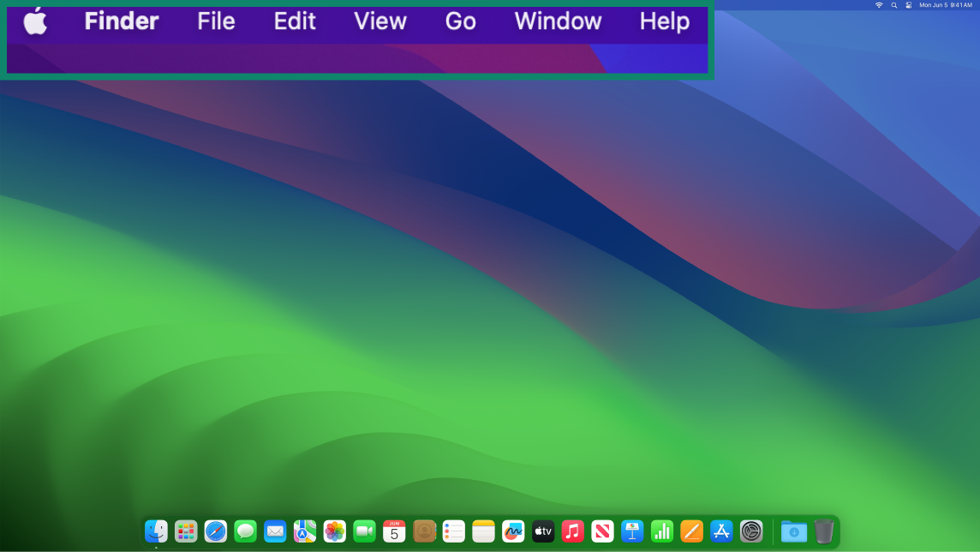Open the Contacts app

424,531
